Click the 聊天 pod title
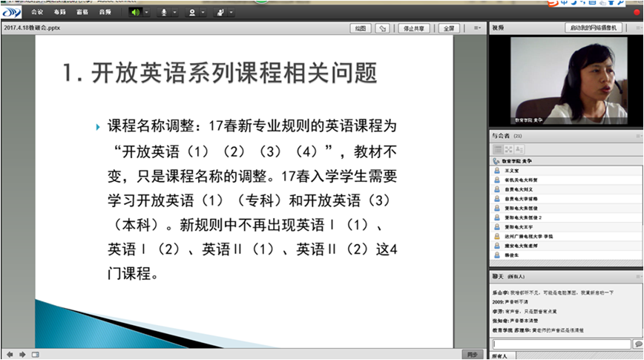644x360 pixels. coord(508,277)
